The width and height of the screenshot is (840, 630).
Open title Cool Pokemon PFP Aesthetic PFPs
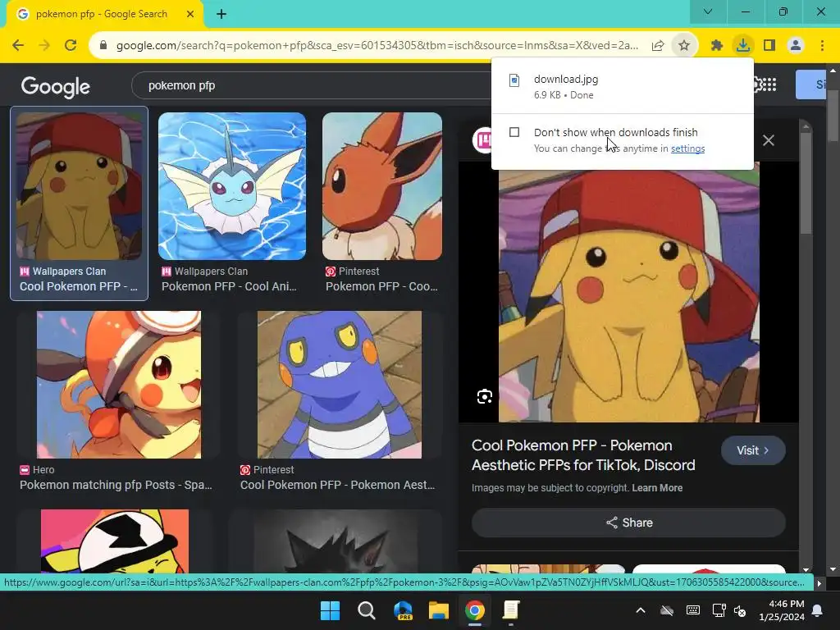[583, 455]
